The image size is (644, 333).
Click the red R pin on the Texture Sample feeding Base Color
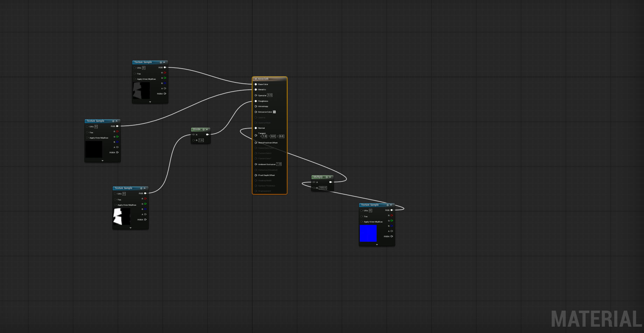[165, 73]
